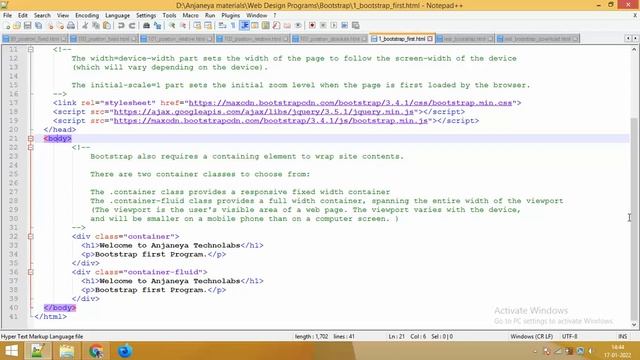The height and width of the screenshot is (360, 640).
Task: Click the Paste clipboard icon
Action: 107,26
